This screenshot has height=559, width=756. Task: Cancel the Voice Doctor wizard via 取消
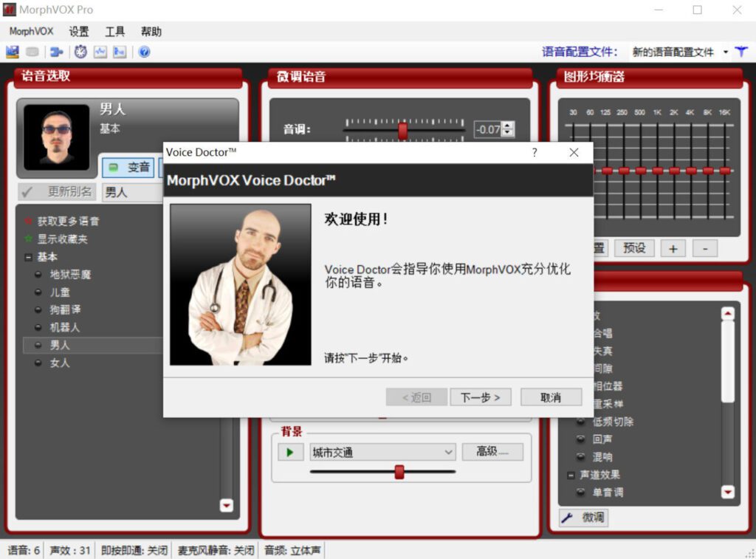(551, 397)
